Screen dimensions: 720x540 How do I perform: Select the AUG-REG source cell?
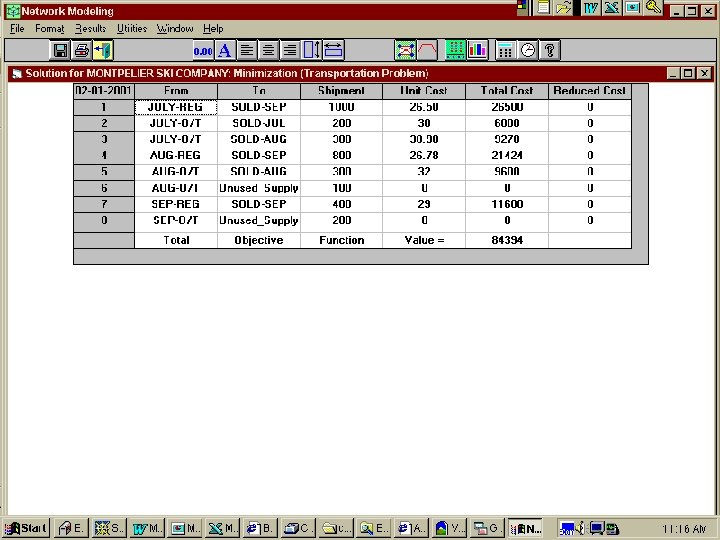pos(176,155)
